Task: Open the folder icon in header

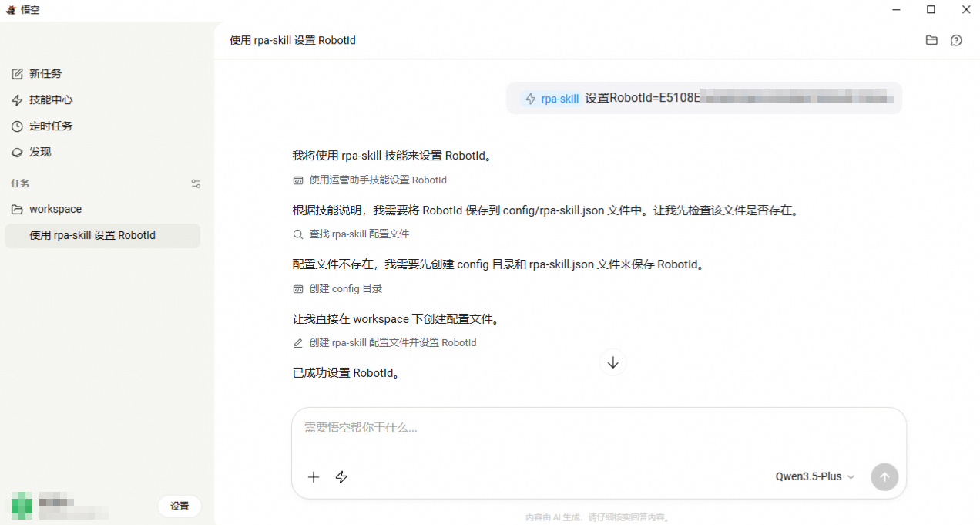Action: (931, 40)
